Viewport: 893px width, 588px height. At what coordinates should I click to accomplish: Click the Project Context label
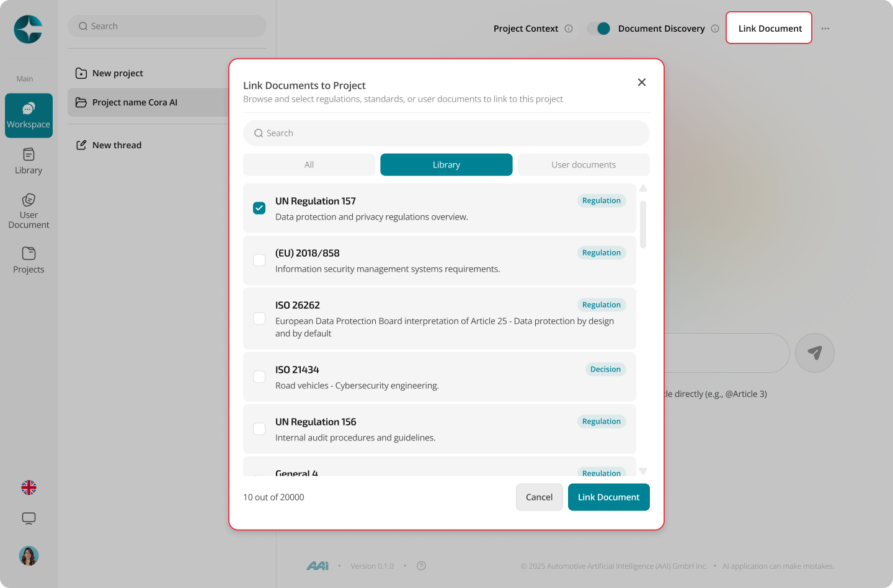coord(526,29)
